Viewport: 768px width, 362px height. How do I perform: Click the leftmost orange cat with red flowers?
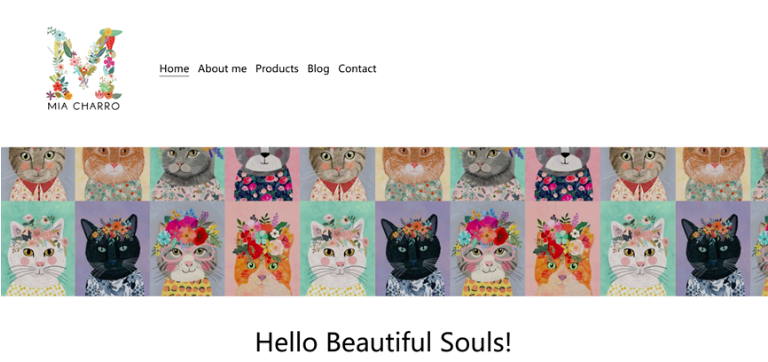click(x=263, y=248)
